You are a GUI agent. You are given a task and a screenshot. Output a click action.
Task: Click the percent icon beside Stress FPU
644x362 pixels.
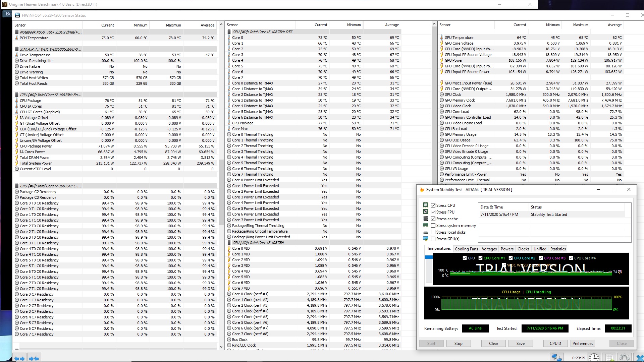(x=426, y=212)
